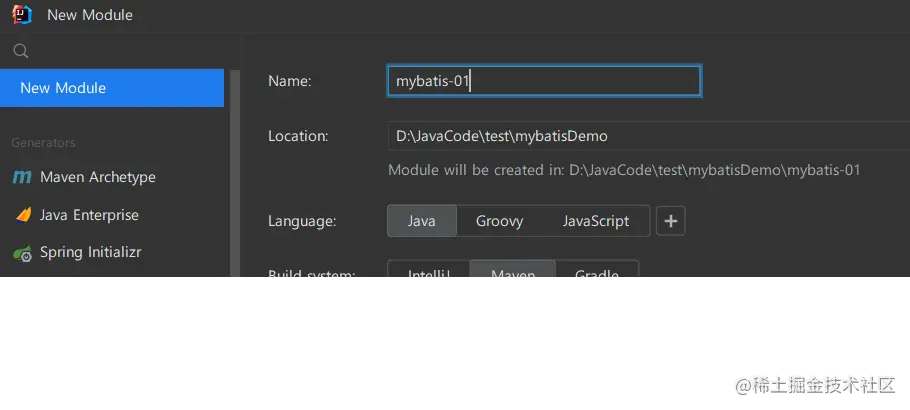The image size is (910, 410).
Task: Click the Location: label
Action: coord(298,136)
